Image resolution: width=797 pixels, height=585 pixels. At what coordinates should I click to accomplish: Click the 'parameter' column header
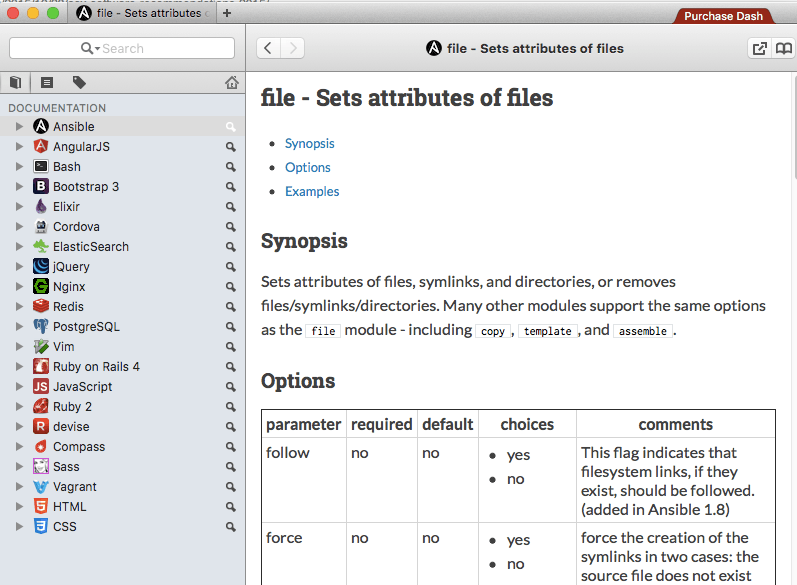pyautogui.click(x=304, y=424)
